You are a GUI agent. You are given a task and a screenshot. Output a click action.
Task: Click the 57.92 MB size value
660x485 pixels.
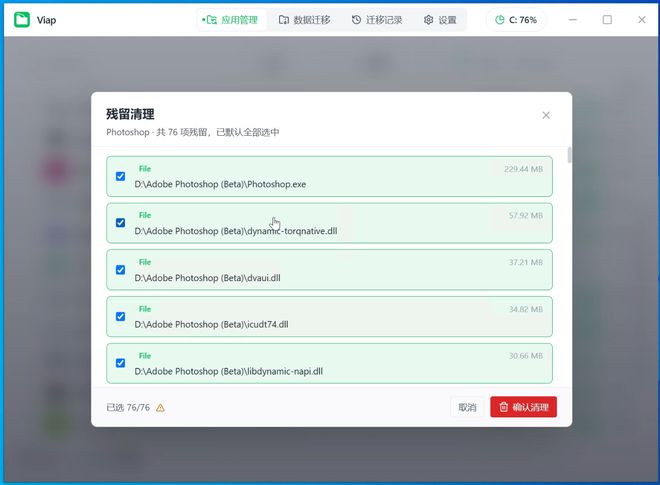[526, 216]
